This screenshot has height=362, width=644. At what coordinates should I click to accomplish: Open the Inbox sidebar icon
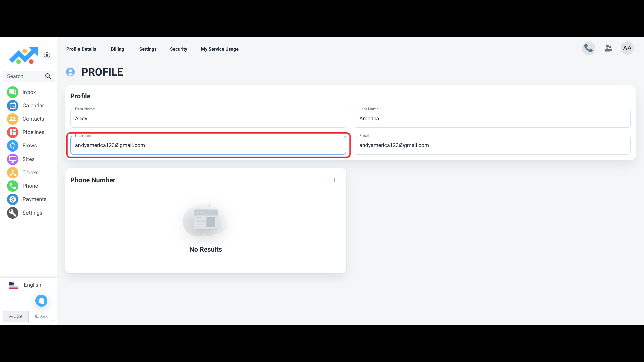13,92
